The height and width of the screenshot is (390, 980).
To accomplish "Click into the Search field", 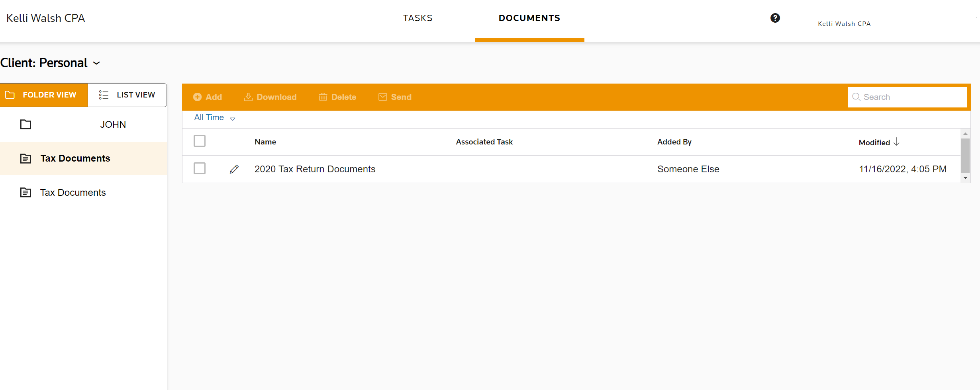I will pos(912,97).
